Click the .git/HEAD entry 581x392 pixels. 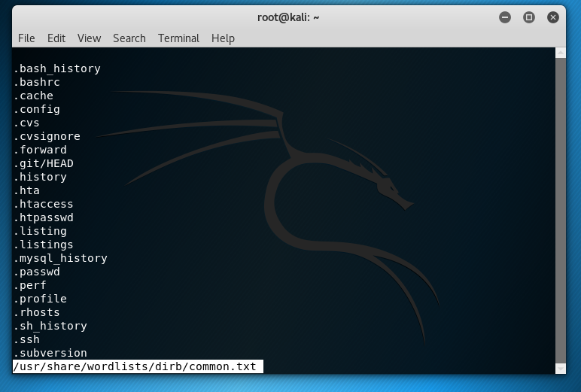pyautogui.click(x=44, y=163)
